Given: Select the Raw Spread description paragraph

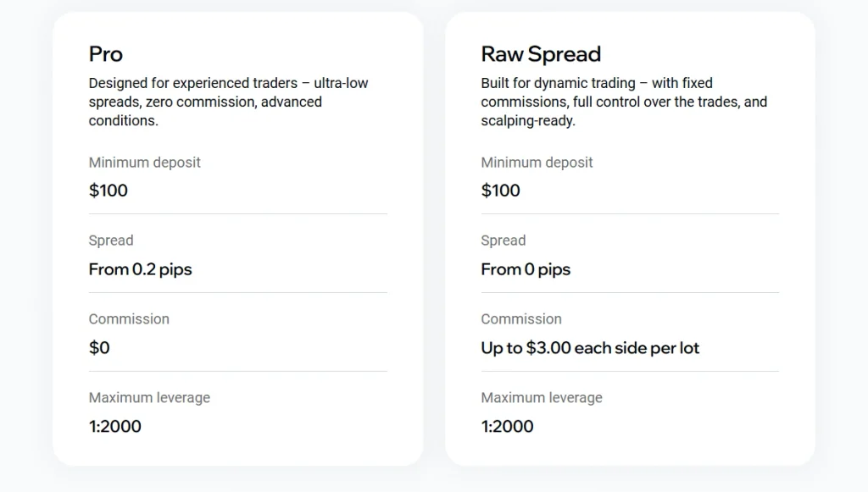Looking at the screenshot, I should coord(624,102).
